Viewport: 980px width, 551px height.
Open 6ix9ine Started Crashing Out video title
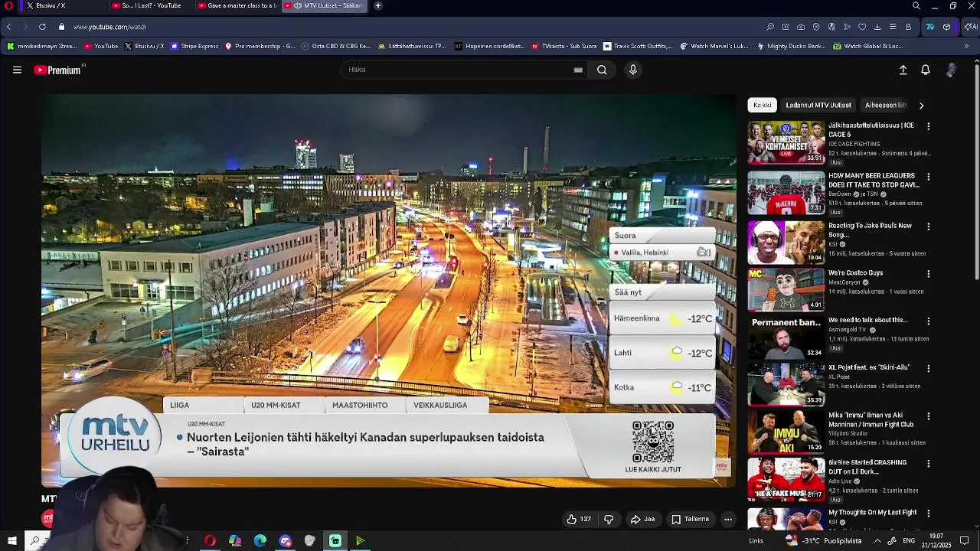[x=867, y=467]
